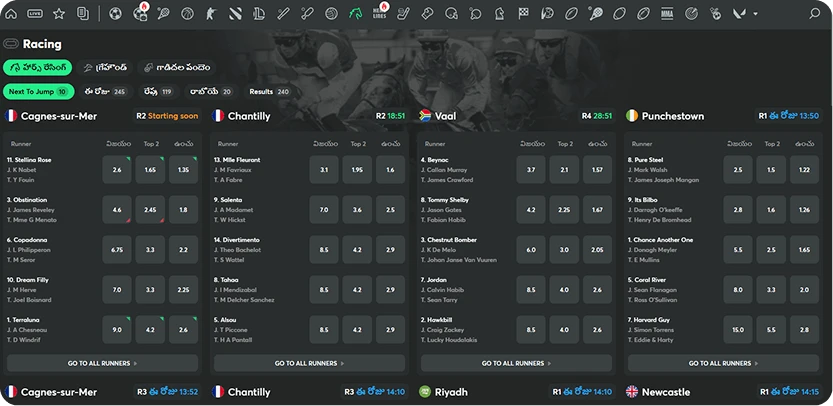Select runner name Divertimento
The width and height of the screenshot is (833, 406).
tap(237, 240)
